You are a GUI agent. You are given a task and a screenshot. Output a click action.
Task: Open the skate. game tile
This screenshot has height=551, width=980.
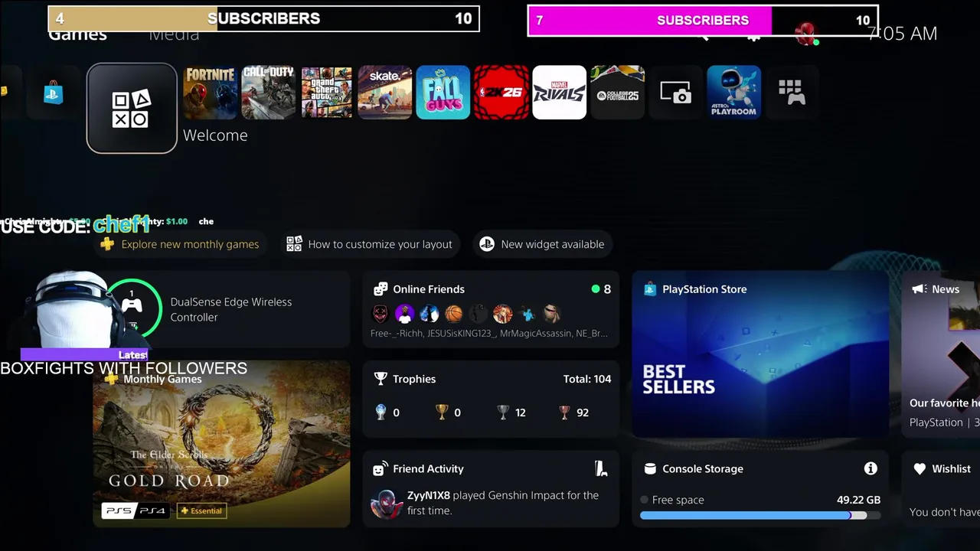[x=385, y=93]
